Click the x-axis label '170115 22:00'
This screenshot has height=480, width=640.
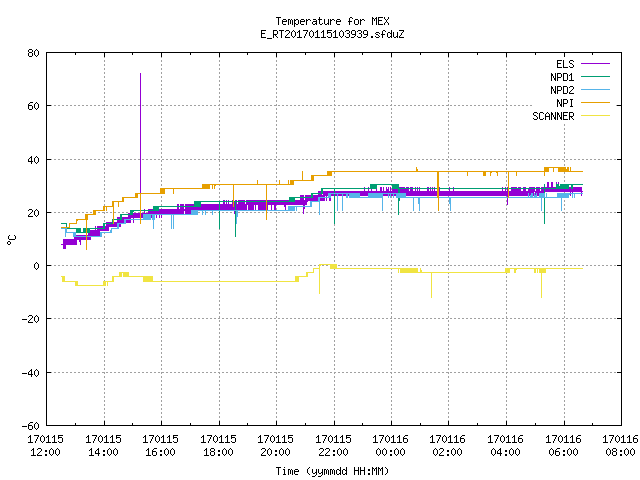point(333,446)
